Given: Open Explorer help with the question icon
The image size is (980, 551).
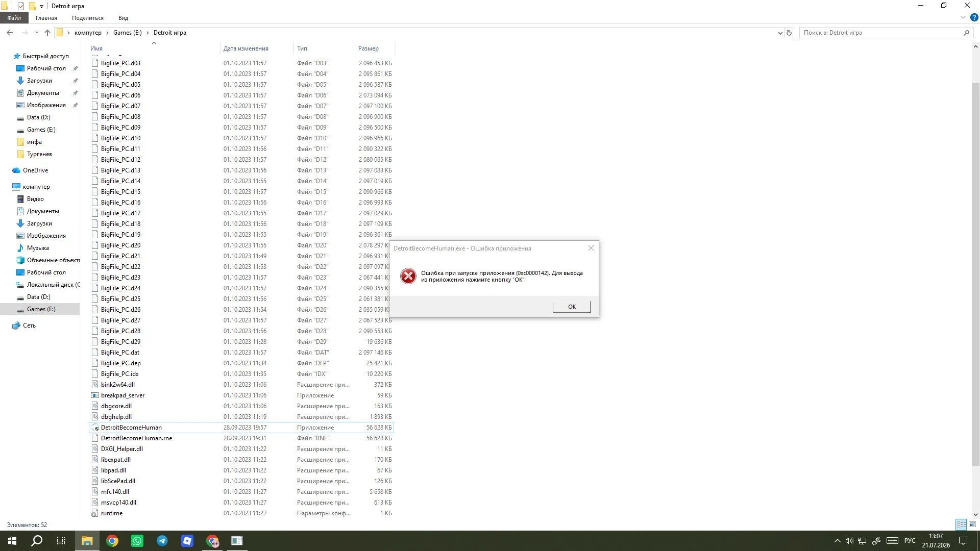Looking at the screenshot, I should pos(974,18).
